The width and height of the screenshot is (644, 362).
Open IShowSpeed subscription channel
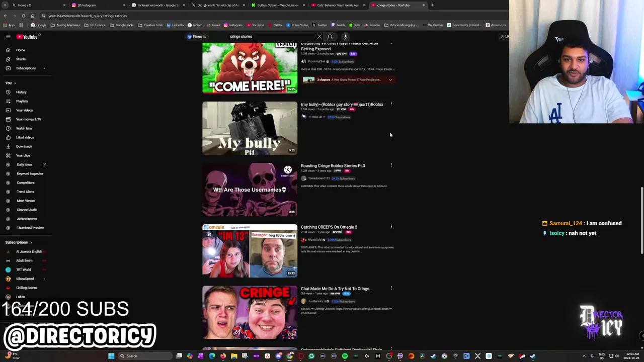(x=25, y=279)
